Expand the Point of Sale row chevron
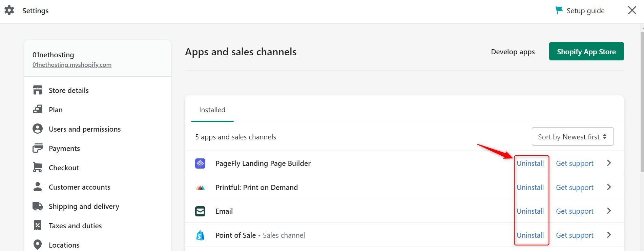Viewport: 644px width, 251px height. [x=609, y=235]
